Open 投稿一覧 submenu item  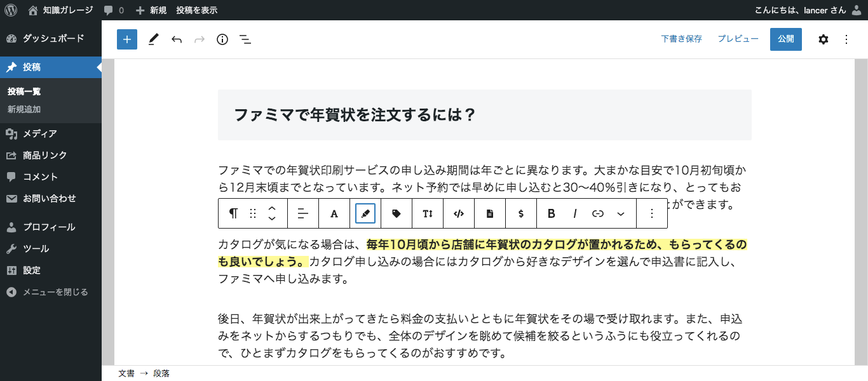point(24,91)
